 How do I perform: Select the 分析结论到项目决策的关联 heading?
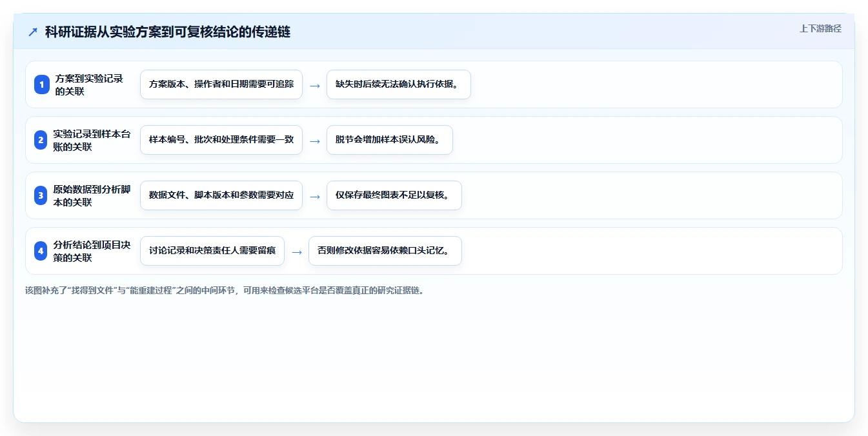[x=92, y=251]
